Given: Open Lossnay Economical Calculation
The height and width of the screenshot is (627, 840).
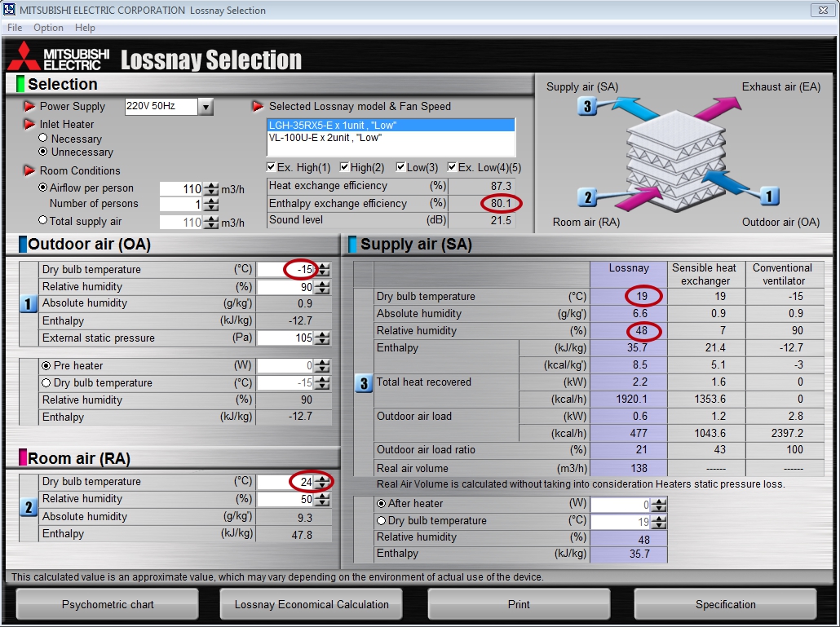Looking at the screenshot, I should (x=312, y=604).
